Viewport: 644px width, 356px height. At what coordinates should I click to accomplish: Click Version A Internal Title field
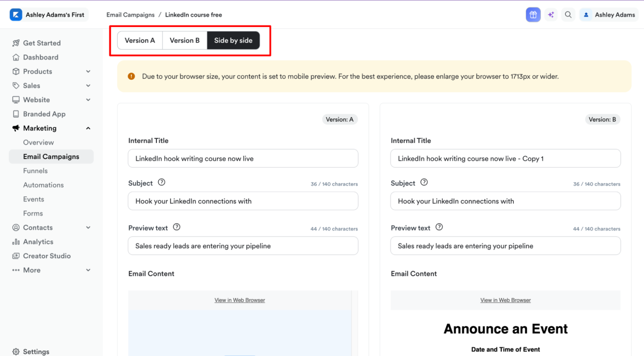click(243, 158)
